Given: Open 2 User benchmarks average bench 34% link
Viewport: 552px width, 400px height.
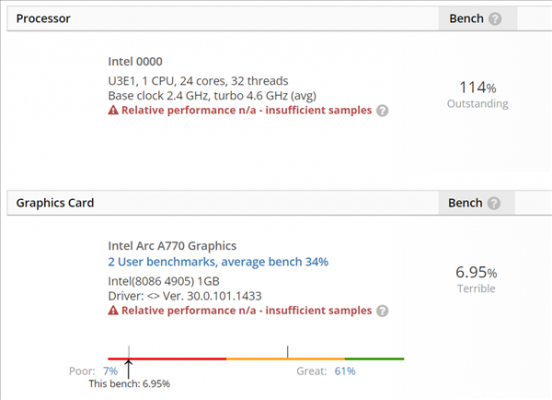Looking at the screenshot, I should click(218, 262).
